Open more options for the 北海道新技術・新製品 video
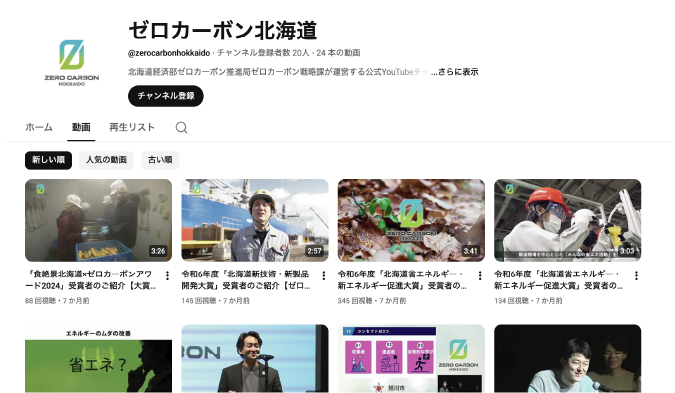The height and width of the screenshot is (393, 675). [324, 275]
